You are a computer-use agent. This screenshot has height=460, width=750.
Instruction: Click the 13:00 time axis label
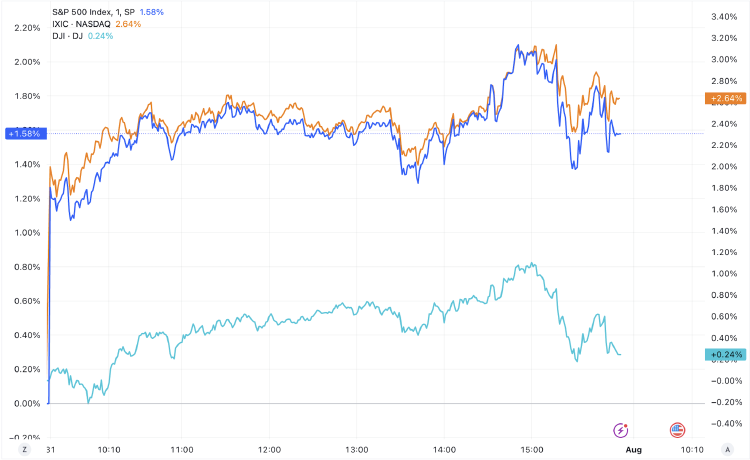(x=357, y=449)
